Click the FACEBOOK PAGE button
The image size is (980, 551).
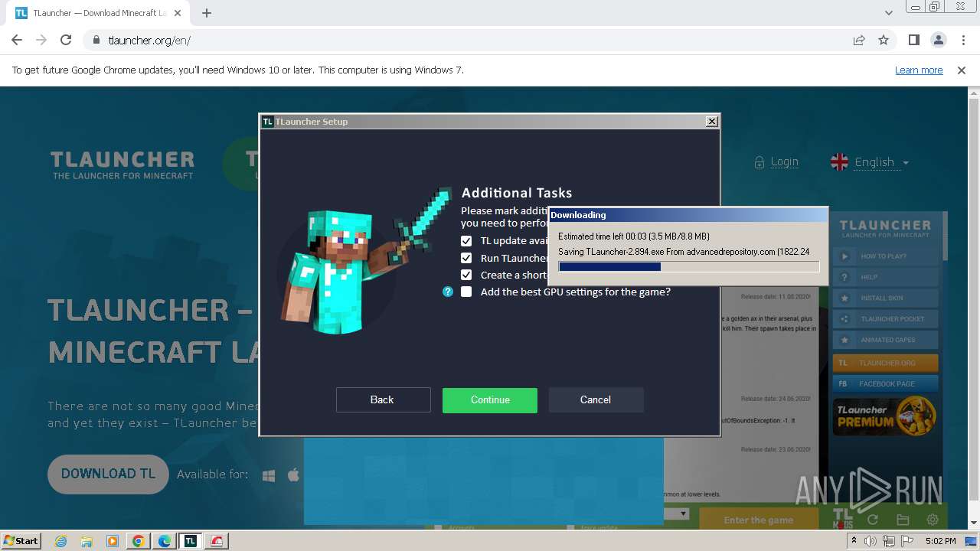coord(885,383)
